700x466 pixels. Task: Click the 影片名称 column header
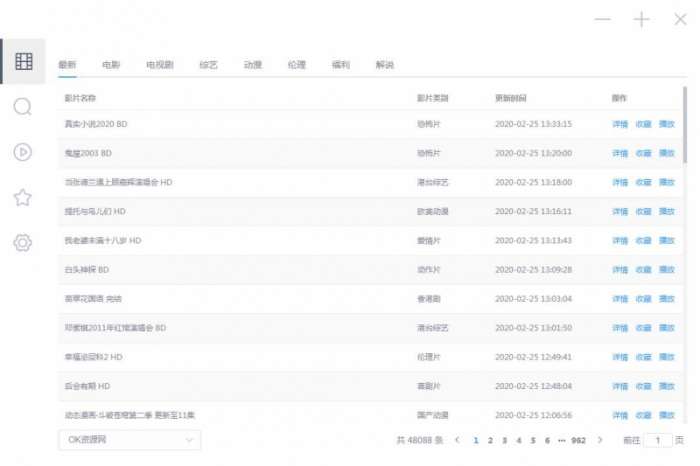(x=80, y=98)
